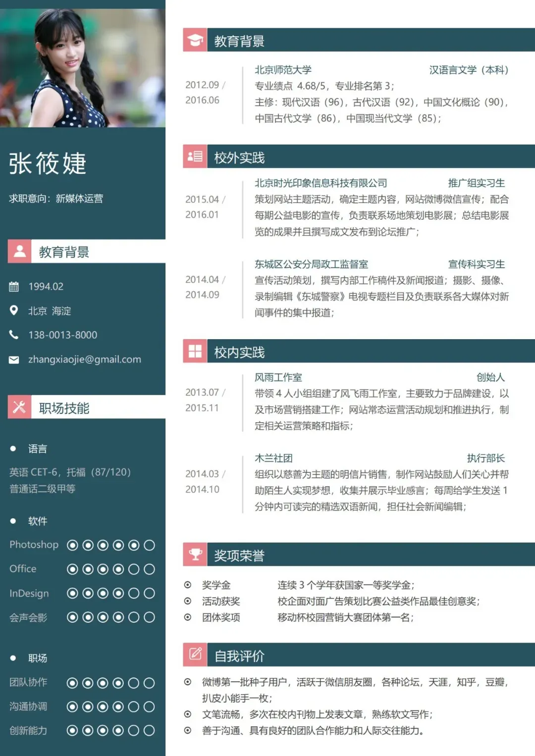Click the bullet marker before 活动获奖
Image resolution: width=535 pixels, height=756 pixels.
pyautogui.click(x=188, y=601)
